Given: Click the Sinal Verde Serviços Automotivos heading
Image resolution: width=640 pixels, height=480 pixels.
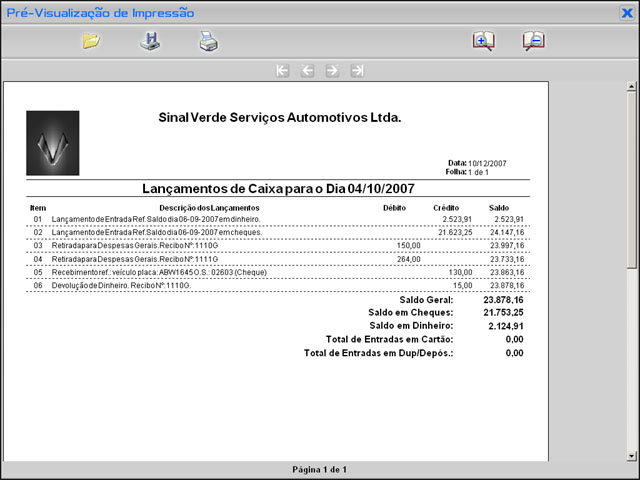Looking at the screenshot, I should pyautogui.click(x=279, y=118).
